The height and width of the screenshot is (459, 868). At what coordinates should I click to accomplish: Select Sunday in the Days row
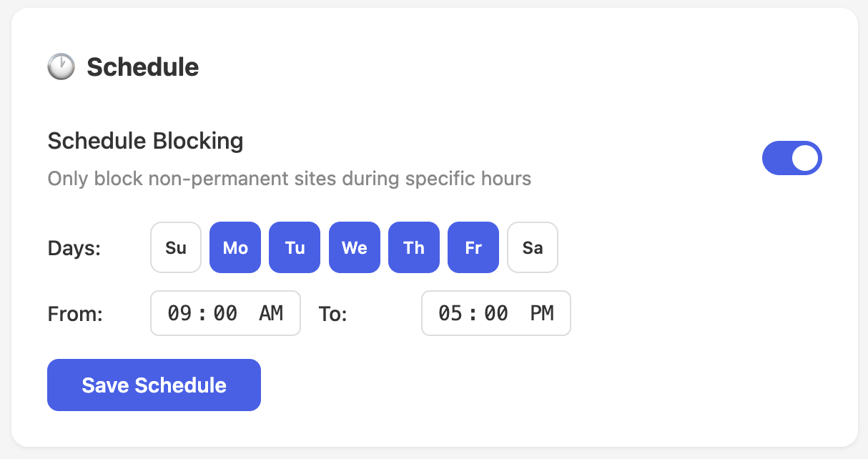coord(175,247)
